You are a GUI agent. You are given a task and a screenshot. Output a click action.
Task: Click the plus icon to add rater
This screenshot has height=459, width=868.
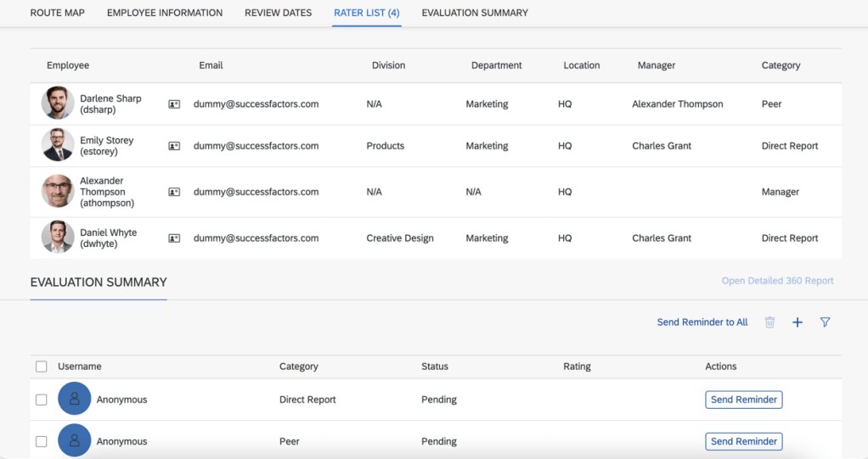pyautogui.click(x=797, y=322)
